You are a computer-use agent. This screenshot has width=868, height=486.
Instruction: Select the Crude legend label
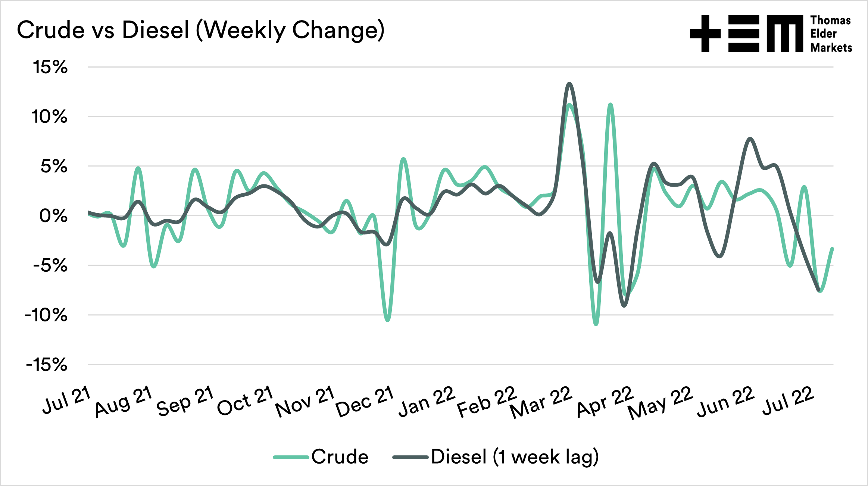tap(340, 457)
